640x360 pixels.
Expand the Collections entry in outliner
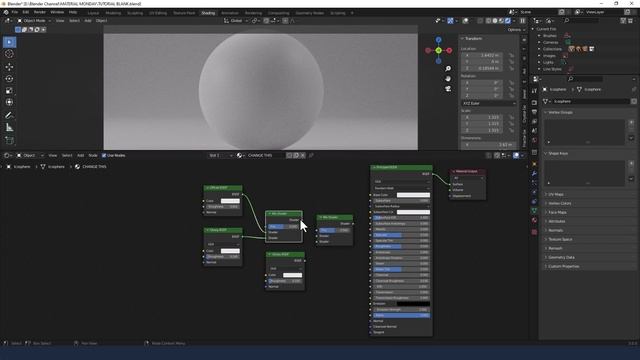pos(539,49)
